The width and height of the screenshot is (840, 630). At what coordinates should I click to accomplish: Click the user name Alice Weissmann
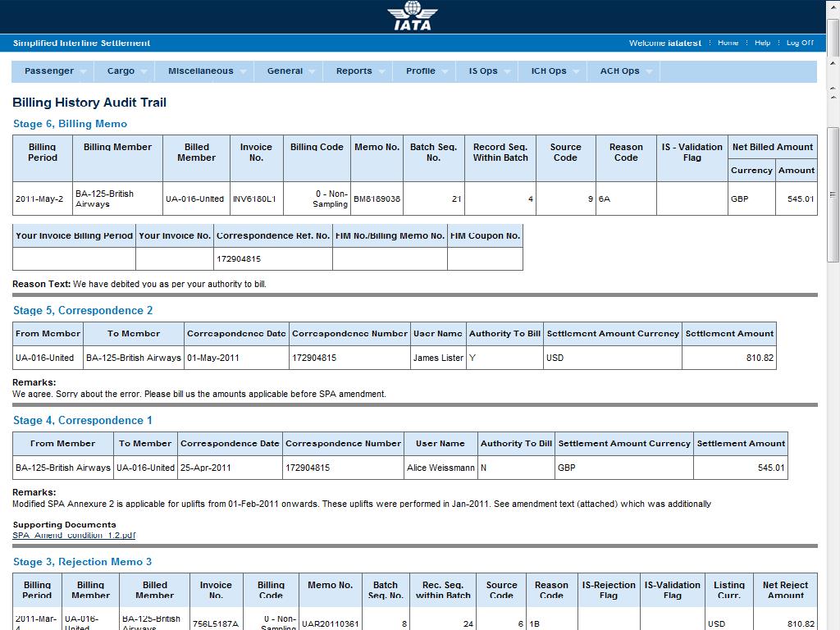(441, 468)
